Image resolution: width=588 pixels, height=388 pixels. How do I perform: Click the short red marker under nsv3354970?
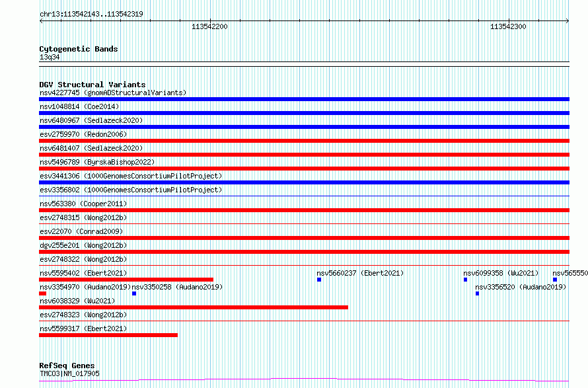coord(43,293)
